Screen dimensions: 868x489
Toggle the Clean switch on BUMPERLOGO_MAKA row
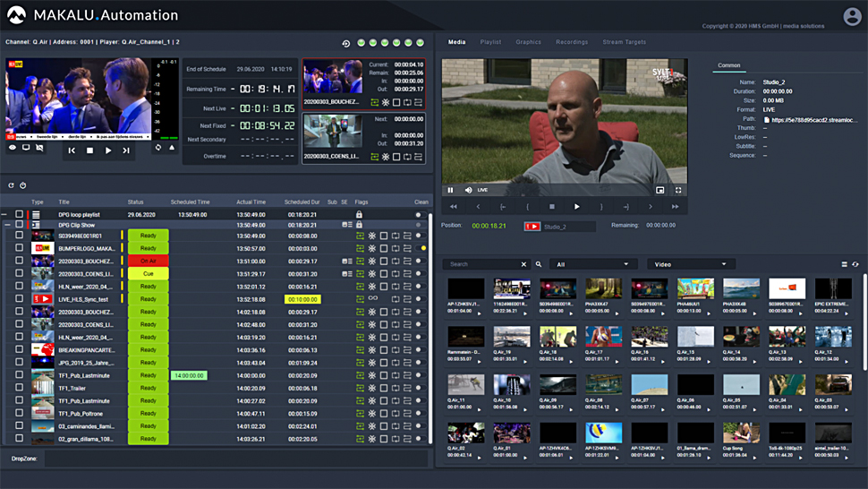click(421, 249)
